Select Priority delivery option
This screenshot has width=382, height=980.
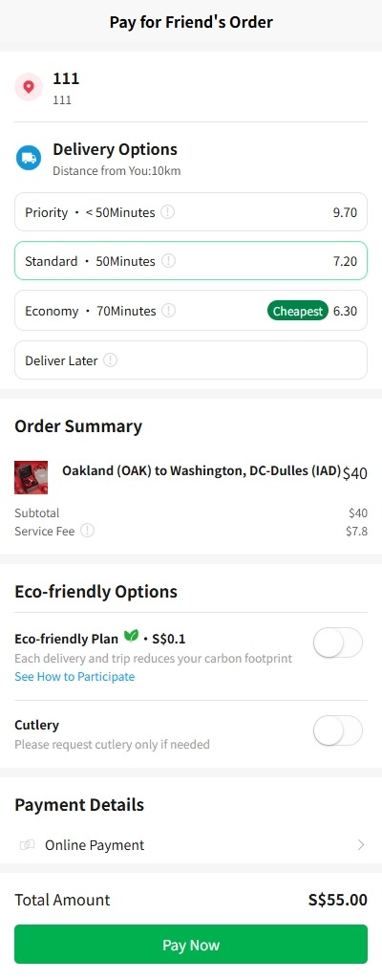191,212
